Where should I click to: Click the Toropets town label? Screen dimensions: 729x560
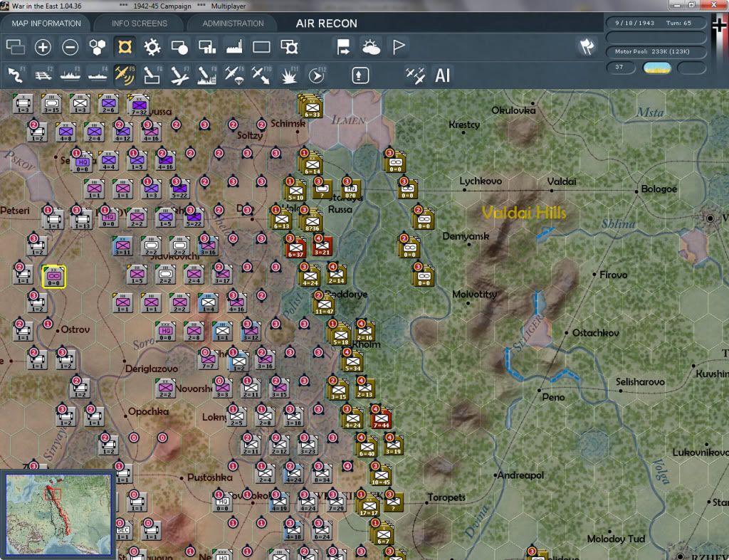(x=446, y=497)
